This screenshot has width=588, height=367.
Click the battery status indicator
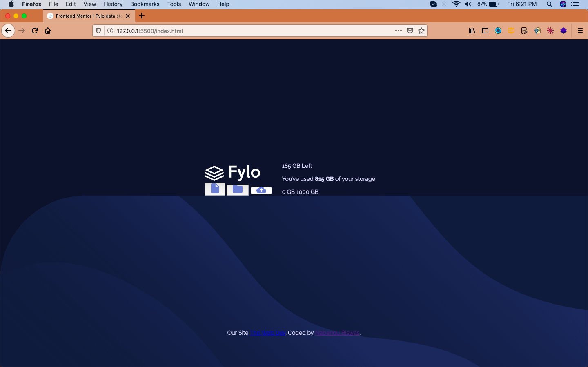click(488, 4)
